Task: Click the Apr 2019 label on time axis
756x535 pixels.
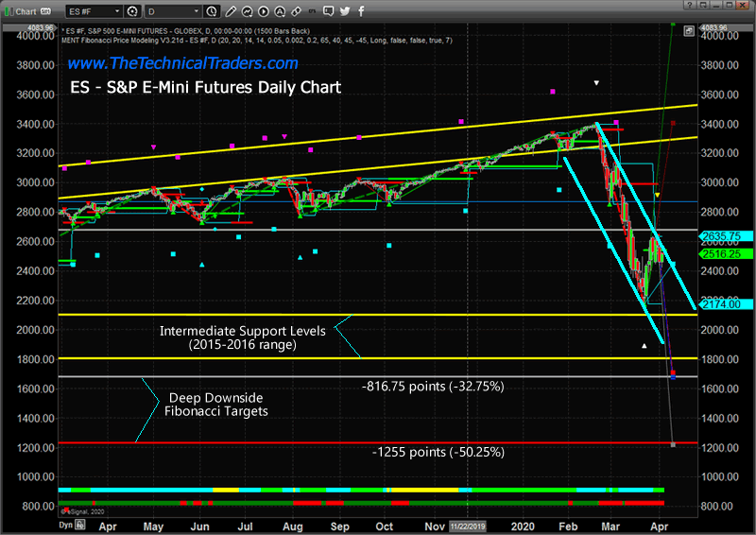Action: pyautogui.click(x=108, y=526)
